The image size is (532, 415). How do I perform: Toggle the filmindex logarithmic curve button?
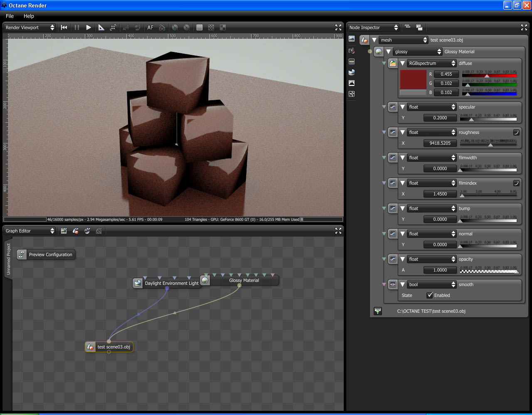click(x=516, y=183)
